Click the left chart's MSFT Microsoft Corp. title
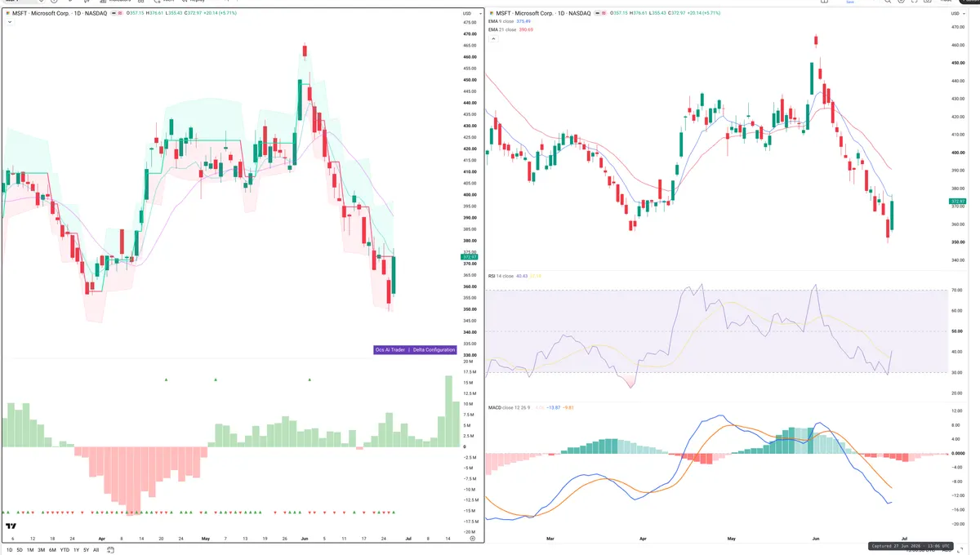Screen dimensions: 980x555 (59, 13)
